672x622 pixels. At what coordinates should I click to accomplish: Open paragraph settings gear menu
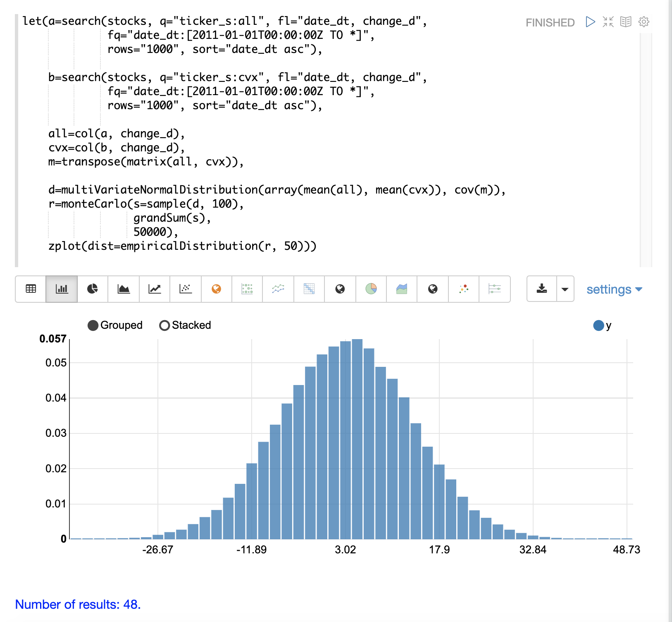643,22
